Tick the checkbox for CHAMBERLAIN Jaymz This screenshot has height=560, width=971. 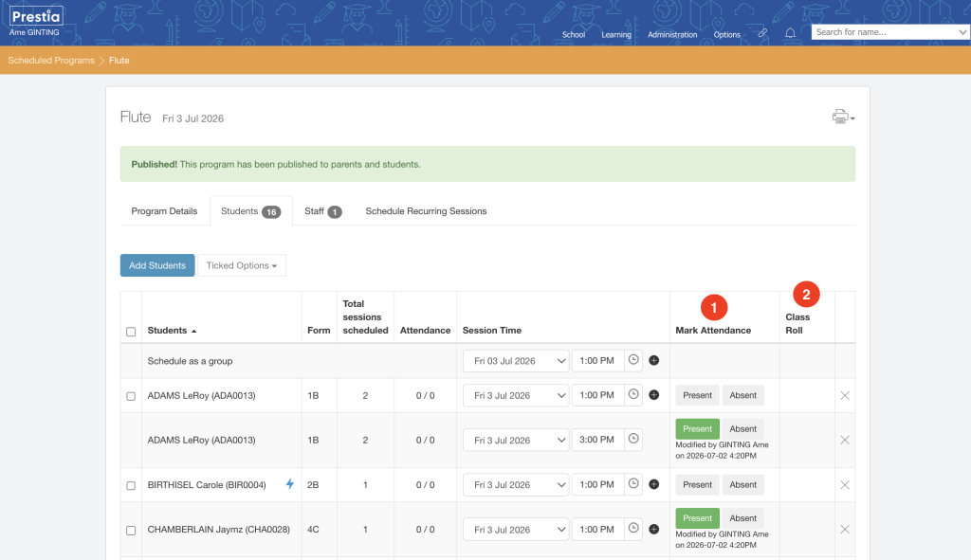click(131, 531)
